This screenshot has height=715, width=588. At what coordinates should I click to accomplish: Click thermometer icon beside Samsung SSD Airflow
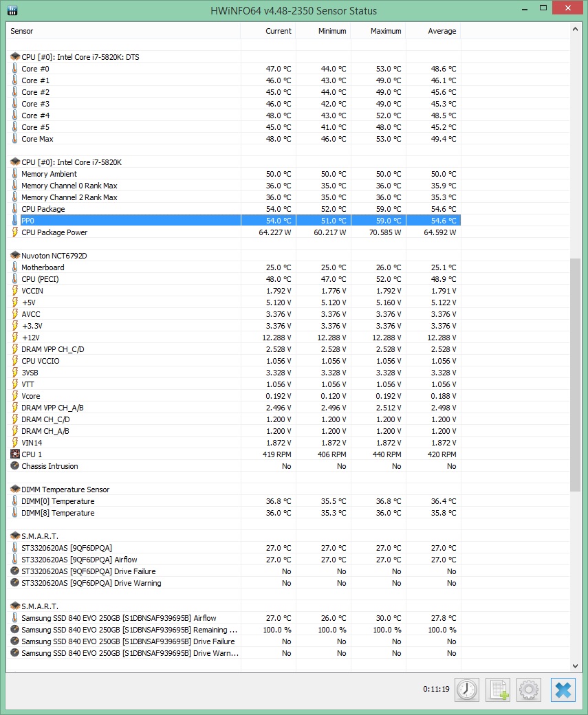click(14, 618)
